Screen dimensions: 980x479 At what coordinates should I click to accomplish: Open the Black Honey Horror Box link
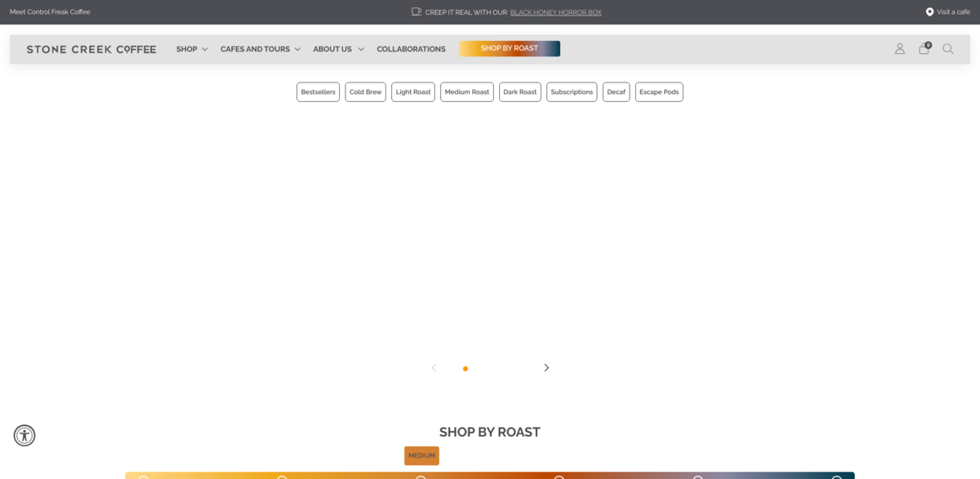(555, 12)
